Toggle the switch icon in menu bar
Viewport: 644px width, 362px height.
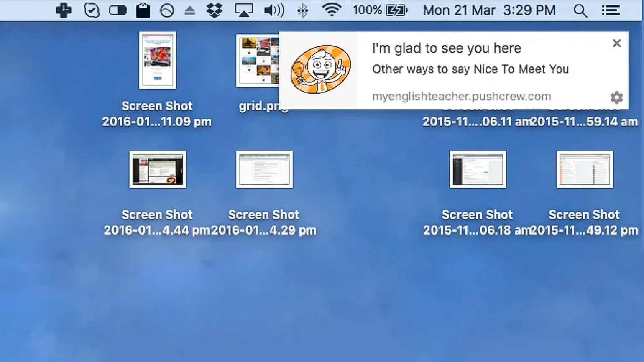coord(118,10)
